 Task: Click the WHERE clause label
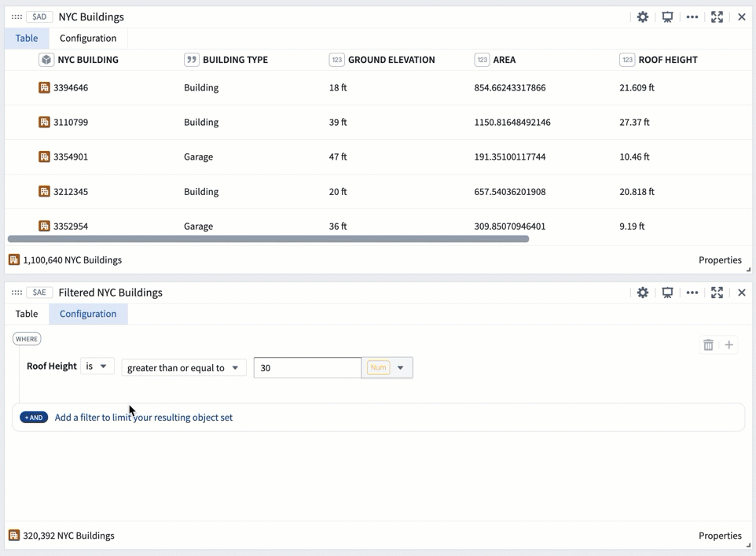tap(27, 339)
